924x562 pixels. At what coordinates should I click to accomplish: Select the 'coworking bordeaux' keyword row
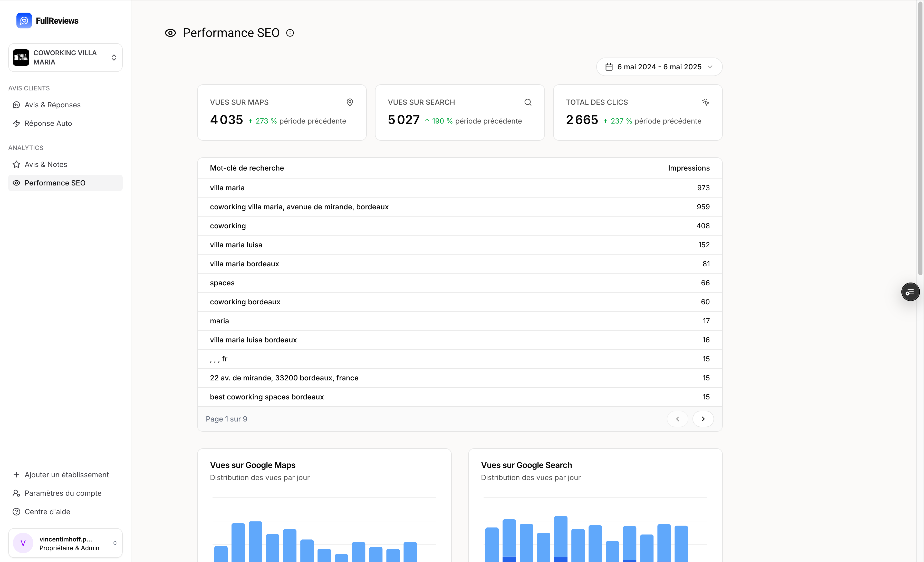460,302
